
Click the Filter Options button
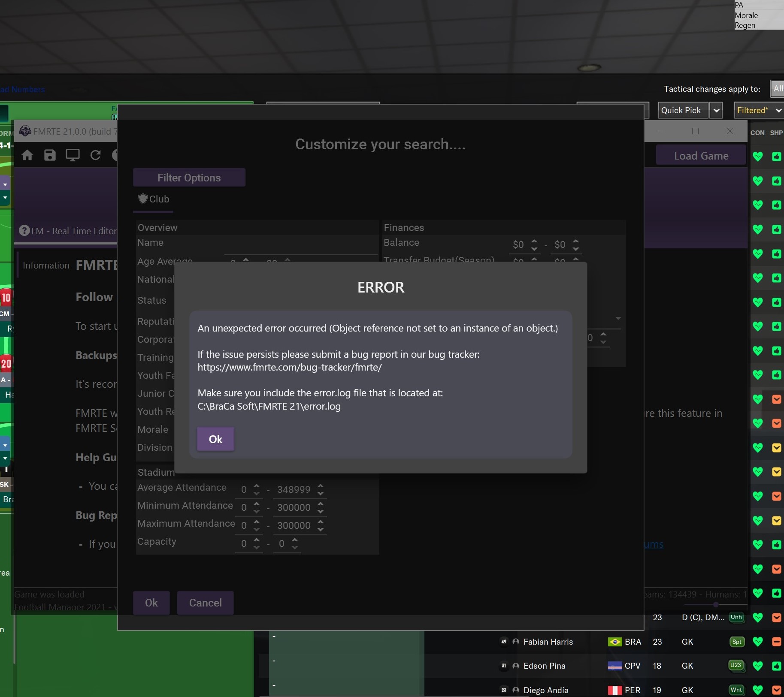(x=189, y=178)
